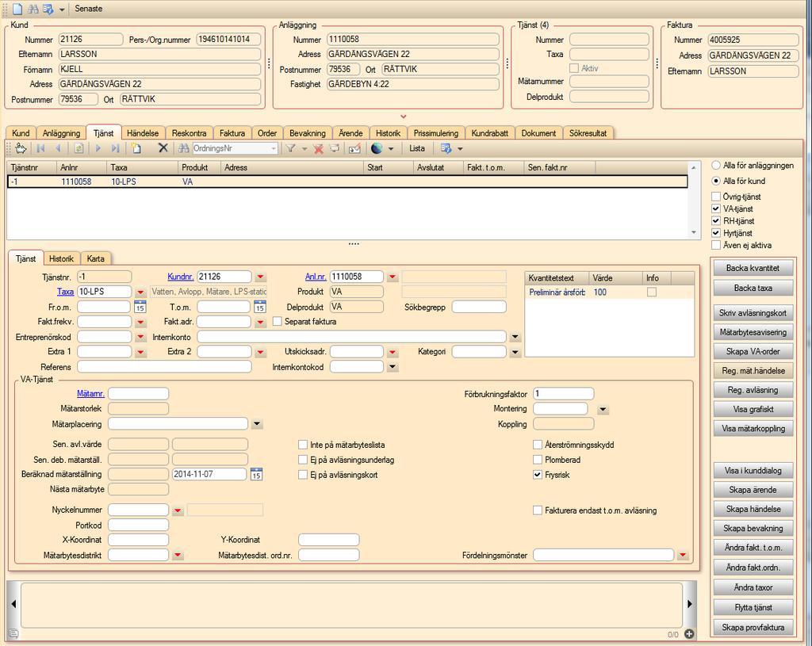
Task: Expand the globe icon dropdown arrow
Action: (x=391, y=149)
